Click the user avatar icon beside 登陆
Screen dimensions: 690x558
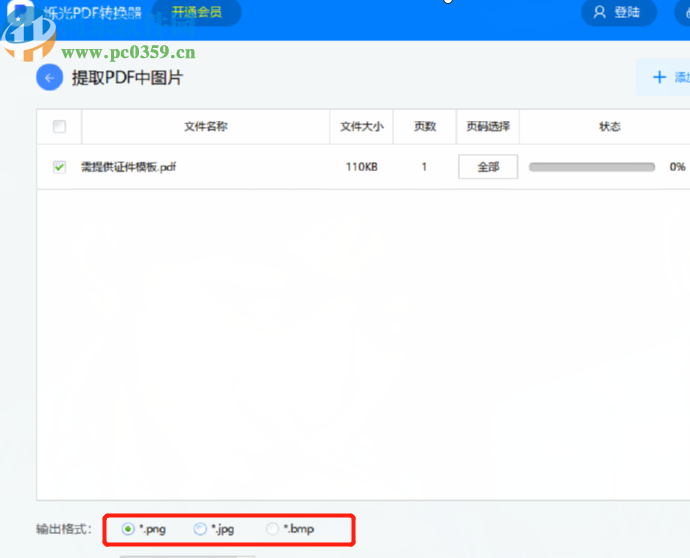click(599, 12)
